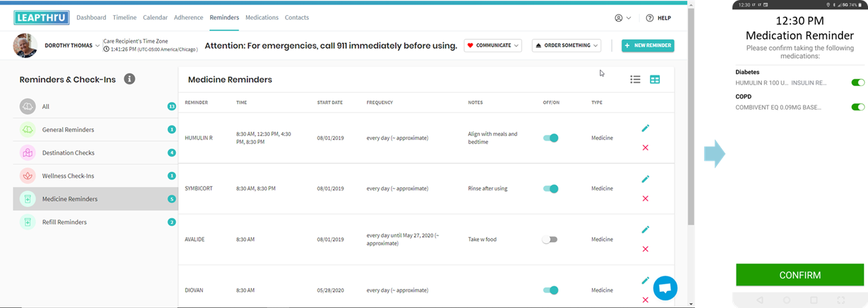868x308 pixels.
Task: Click the SYMBICORT reminder name
Action: point(200,188)
